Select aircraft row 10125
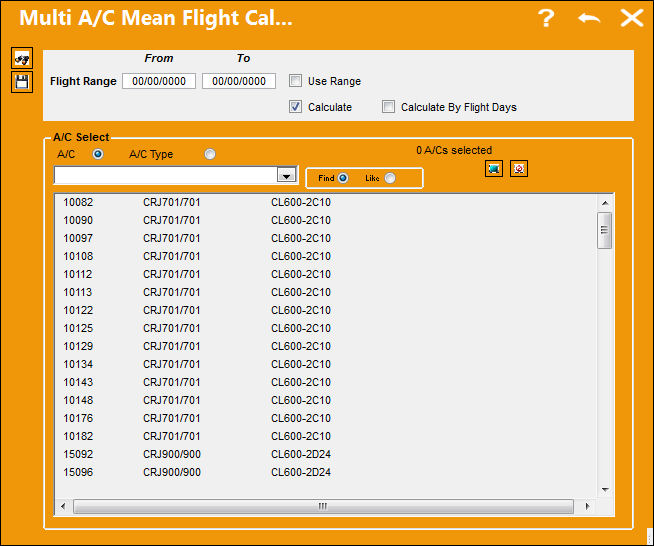 point(325,328)
